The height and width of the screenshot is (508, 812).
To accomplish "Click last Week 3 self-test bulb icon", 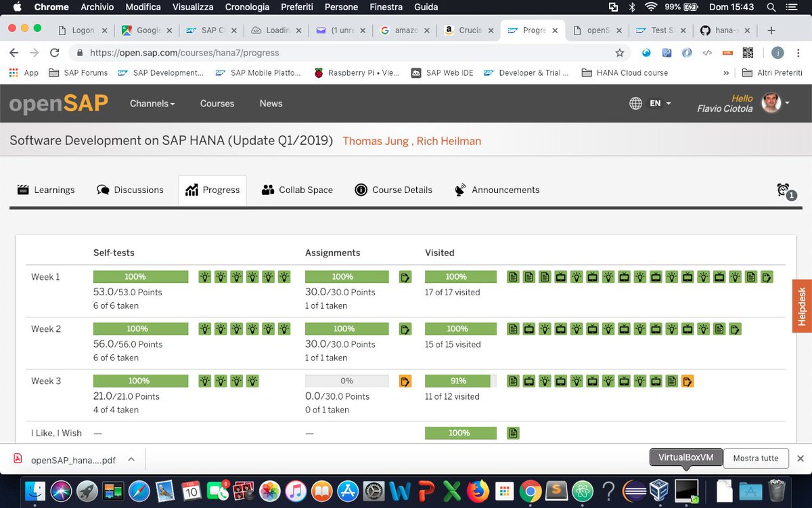I will click(x=252, y=381).
